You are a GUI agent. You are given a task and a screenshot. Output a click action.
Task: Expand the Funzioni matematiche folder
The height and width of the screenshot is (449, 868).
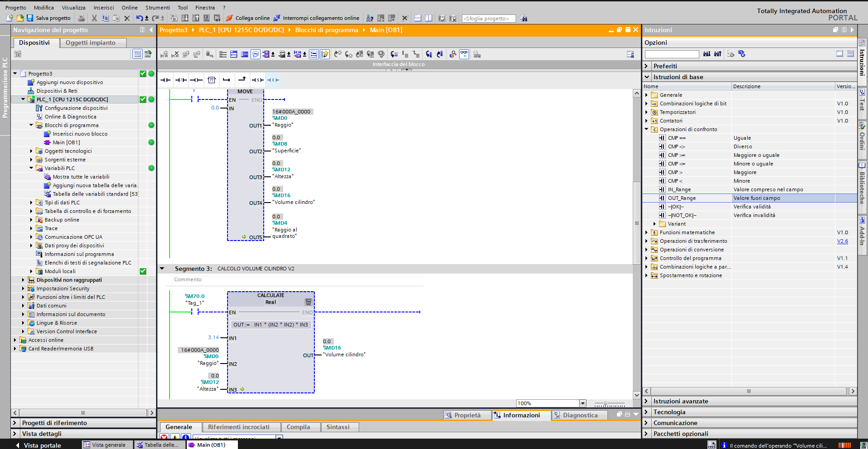tap(646, 232)
